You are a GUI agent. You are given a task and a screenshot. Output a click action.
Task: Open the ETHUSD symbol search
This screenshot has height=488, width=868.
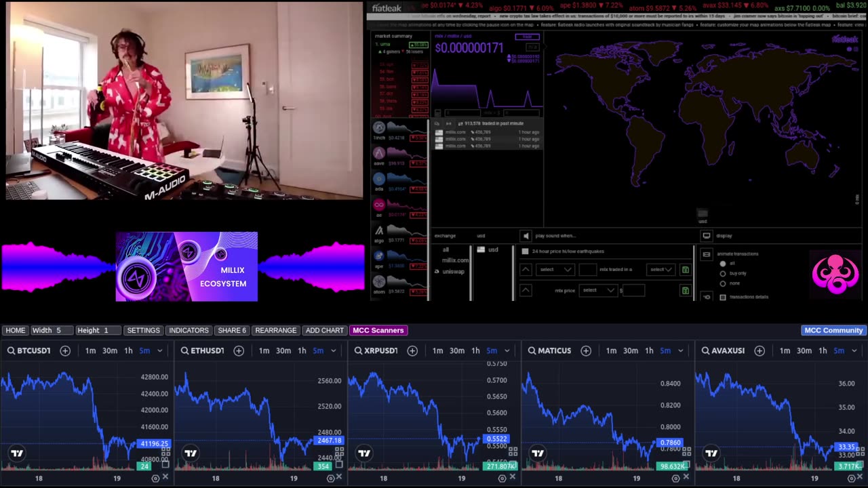coord(202,350)
